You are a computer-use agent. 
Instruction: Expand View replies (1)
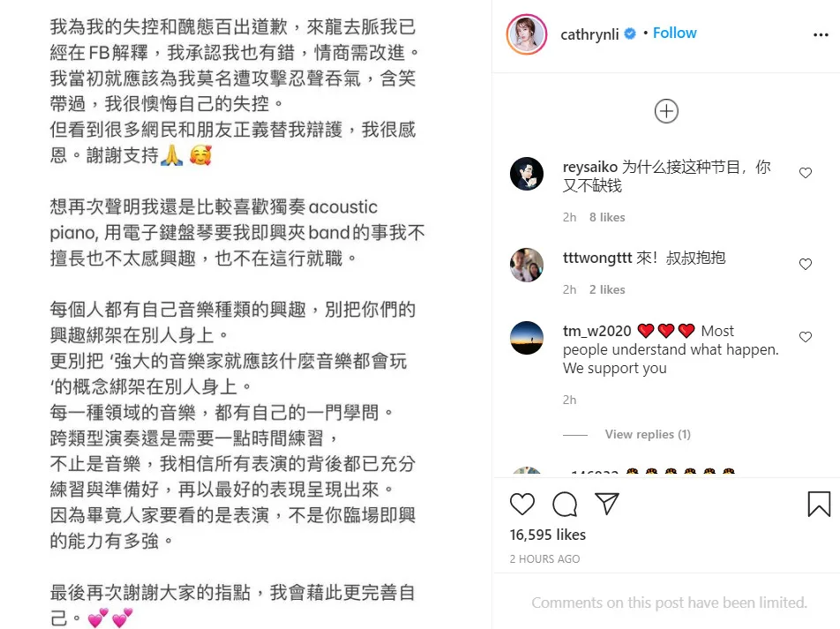point(648,434)
